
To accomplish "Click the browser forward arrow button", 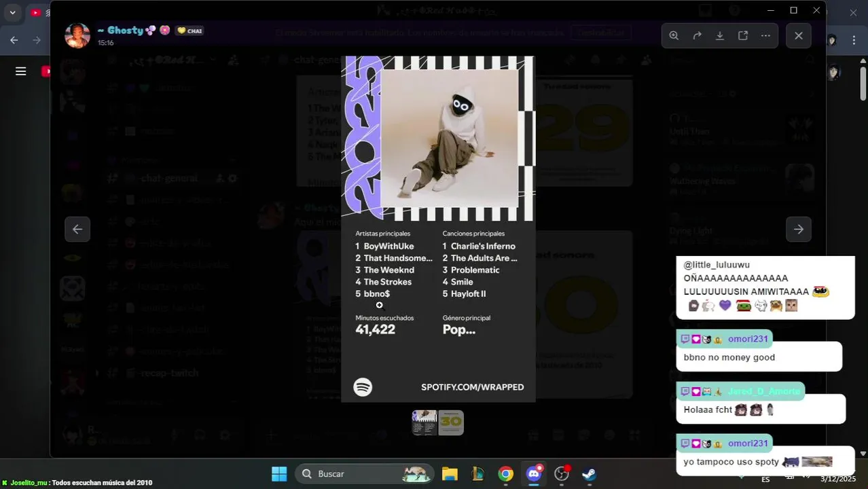I will [37, 40].
